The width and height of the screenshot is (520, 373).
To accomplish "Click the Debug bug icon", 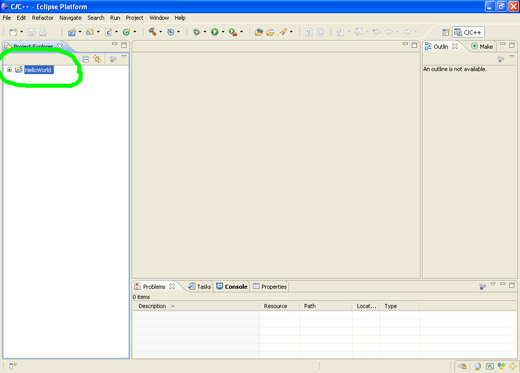I will point(196,32).
